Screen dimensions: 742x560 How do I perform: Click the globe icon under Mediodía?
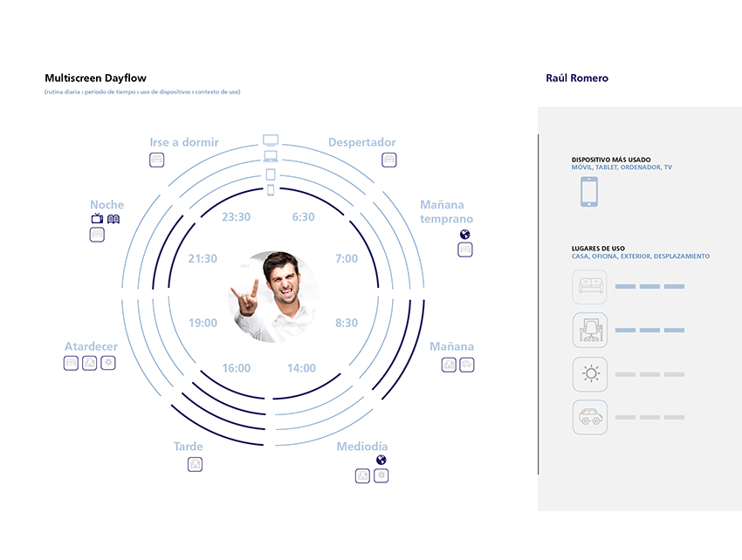[381, 460]
